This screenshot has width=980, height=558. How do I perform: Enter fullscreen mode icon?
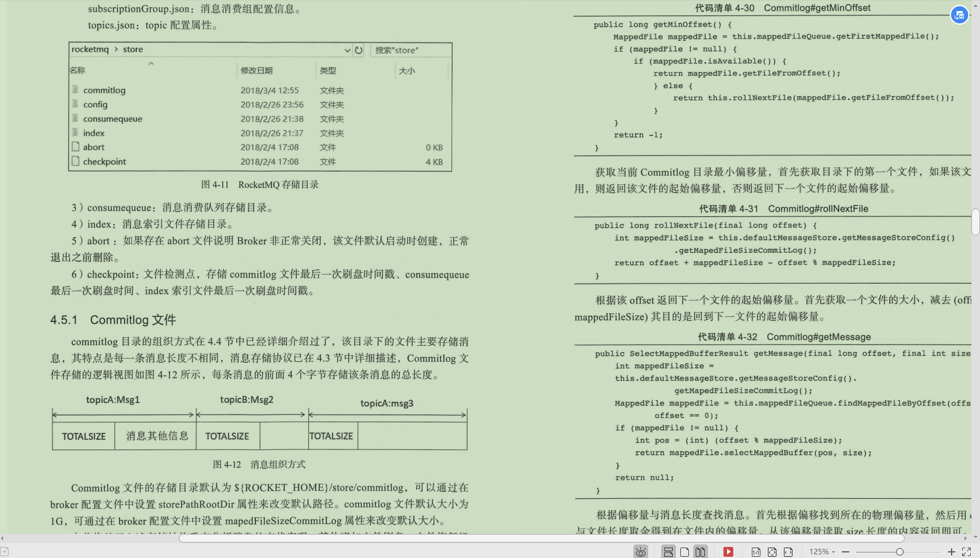pos(966,552)
